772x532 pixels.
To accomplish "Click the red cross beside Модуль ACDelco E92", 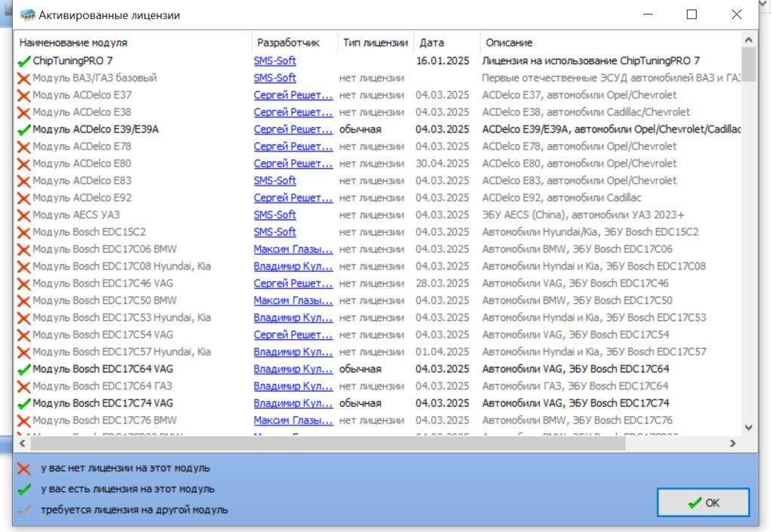I will click(x=23, y=198).
